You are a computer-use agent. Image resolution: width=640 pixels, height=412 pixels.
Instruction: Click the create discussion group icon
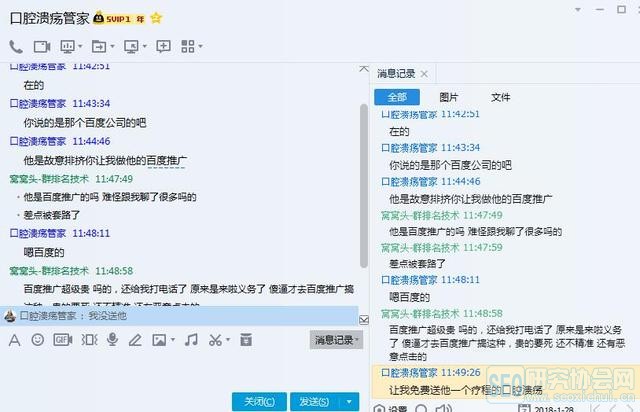tap(164, 46)
